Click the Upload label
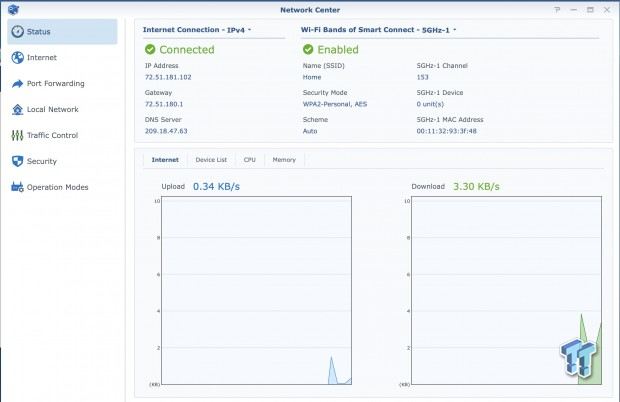This screenshot has height=402, width=620. [173, 187]
